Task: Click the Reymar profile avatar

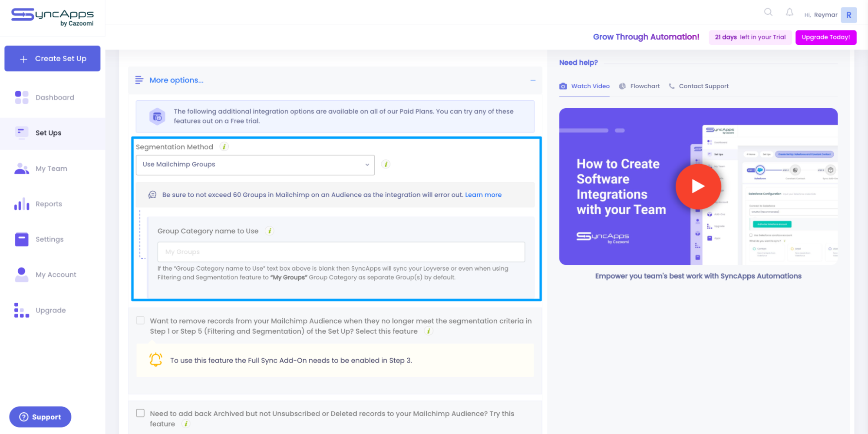Action: click(848, 15)
